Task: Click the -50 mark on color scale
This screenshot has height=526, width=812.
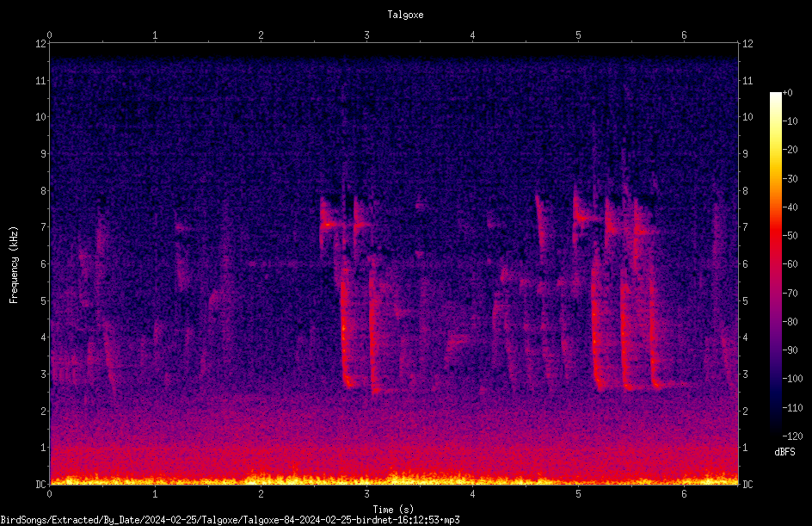Action: [x=790, y=235]
